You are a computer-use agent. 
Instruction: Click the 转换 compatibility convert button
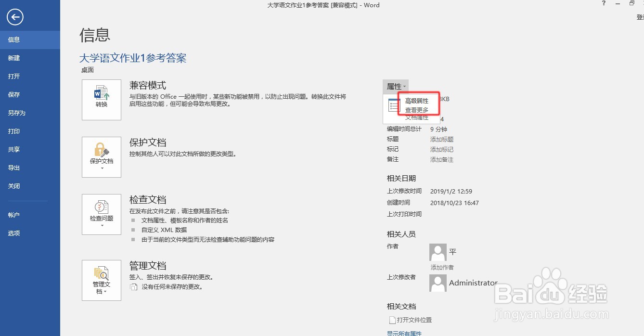click(x=102, y=100)
